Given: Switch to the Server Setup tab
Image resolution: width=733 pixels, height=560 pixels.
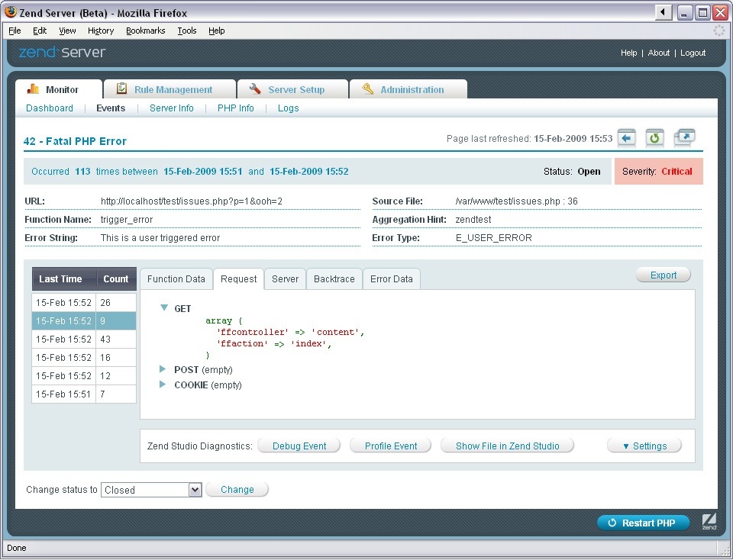Looking at the screenshot, I should click(x=293, y=89).
